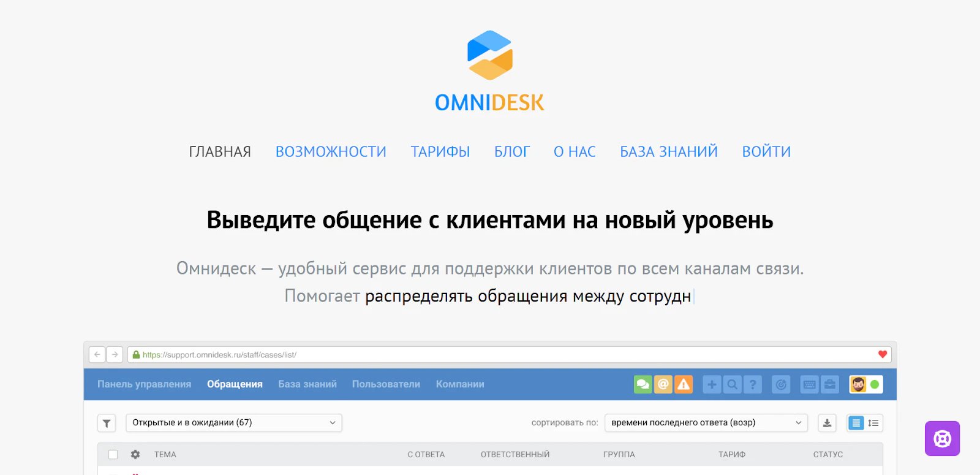The height and width of the screenshot is (475, 980).
Task: Click the magnifier search icon
Action: point(732,384)
